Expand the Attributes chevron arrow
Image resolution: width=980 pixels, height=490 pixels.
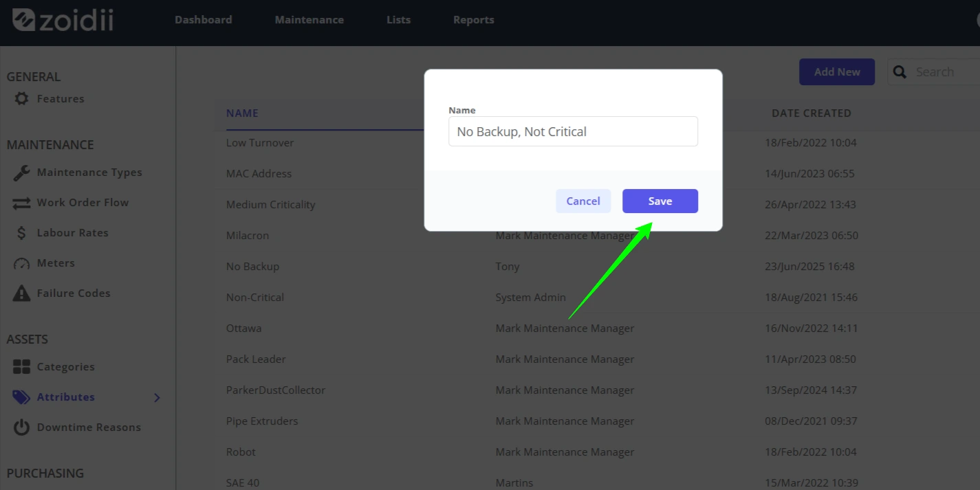(x=157, y=397)
